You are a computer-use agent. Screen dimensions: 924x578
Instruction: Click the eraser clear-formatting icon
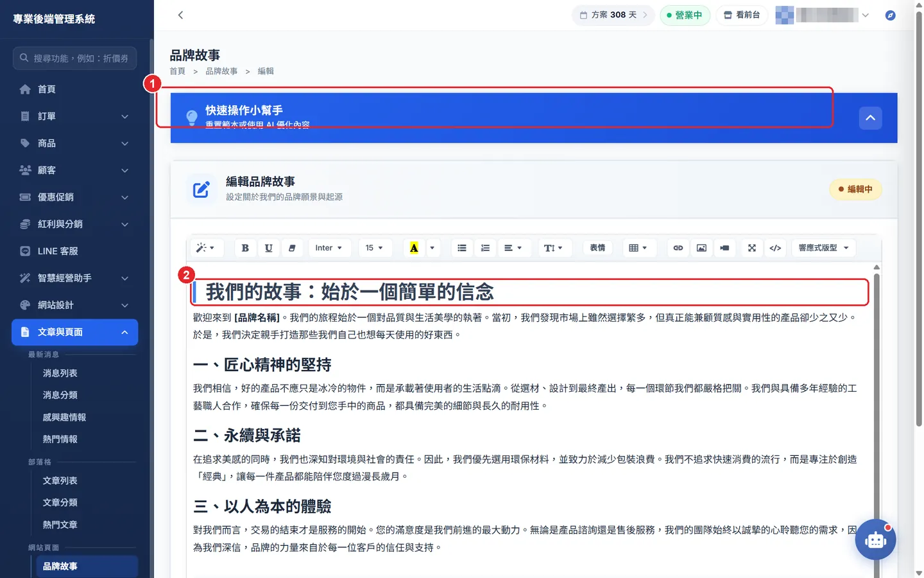(x=292, y=248)
